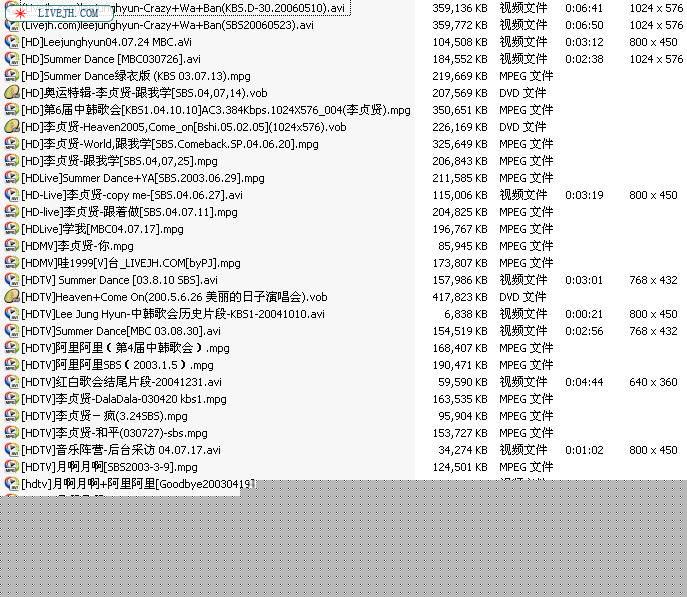
Task: Click the icon of [HDTV]红白歌会结尾片段-20041231.avi
Action: coord(12,382)
